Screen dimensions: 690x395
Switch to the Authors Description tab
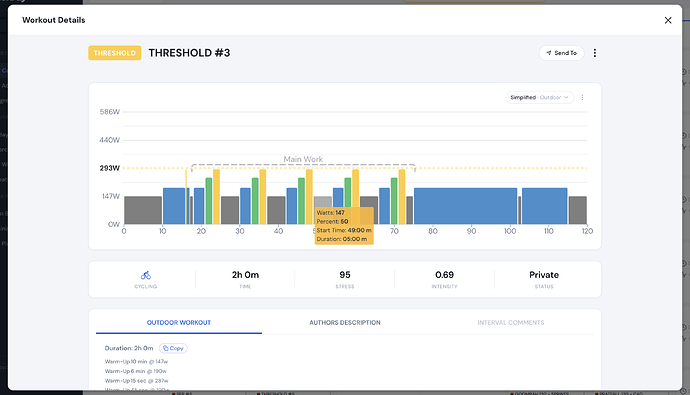tap(345, 322)
